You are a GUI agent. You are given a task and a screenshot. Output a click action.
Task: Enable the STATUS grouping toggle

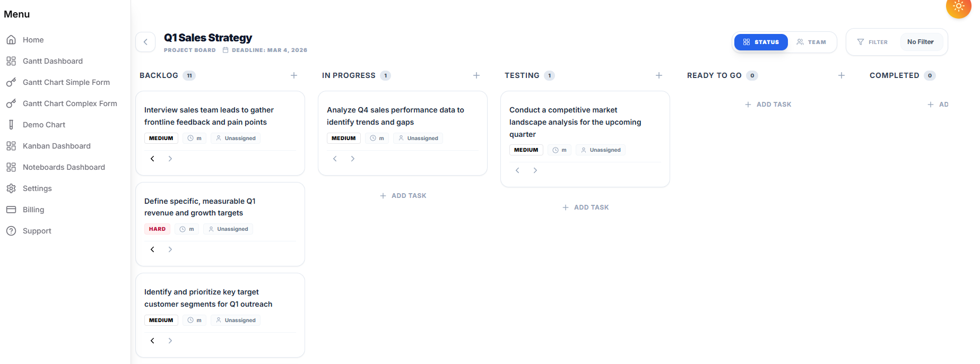(x=761, y=42)
